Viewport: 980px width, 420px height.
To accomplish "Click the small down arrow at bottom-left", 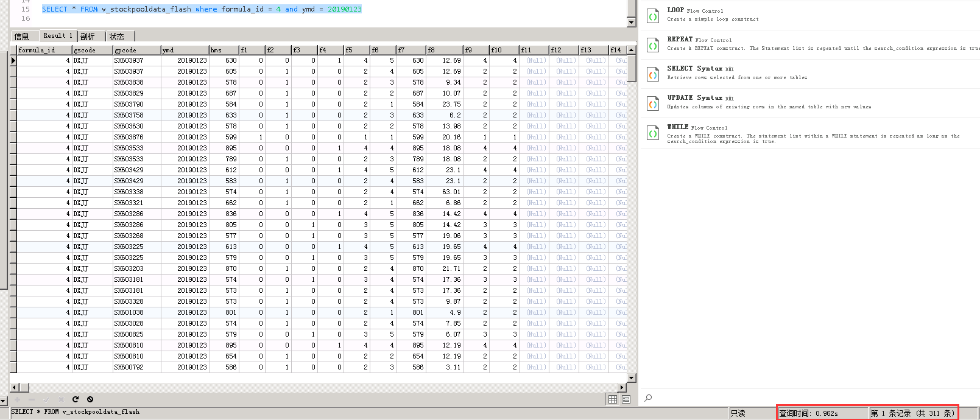I will [x=4, y=401].
